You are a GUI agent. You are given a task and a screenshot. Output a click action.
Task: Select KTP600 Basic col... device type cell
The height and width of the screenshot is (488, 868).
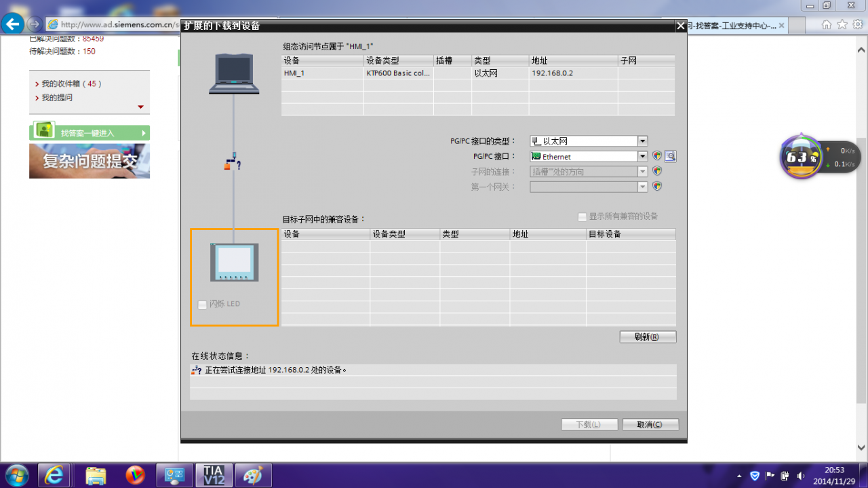(399, 73)
